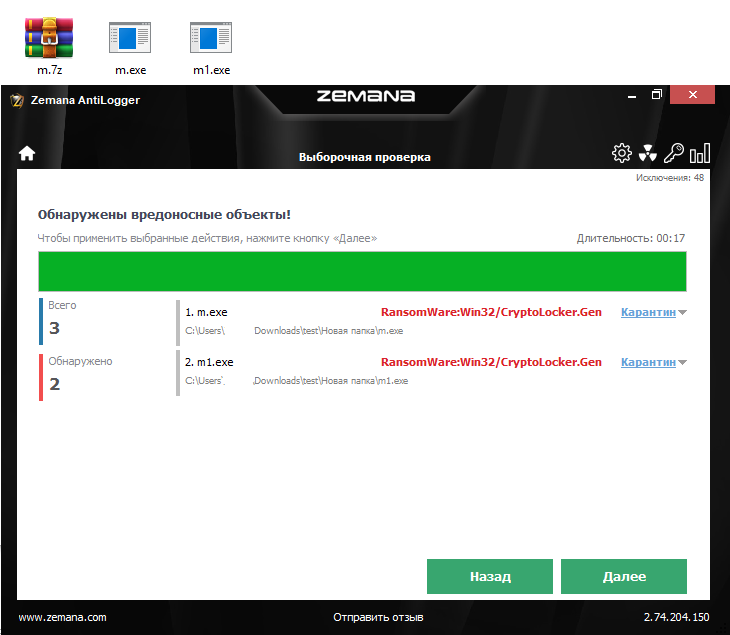Select the m.exe file icon
This screenshot has width=730, height=635.
[x=130, y=37]
